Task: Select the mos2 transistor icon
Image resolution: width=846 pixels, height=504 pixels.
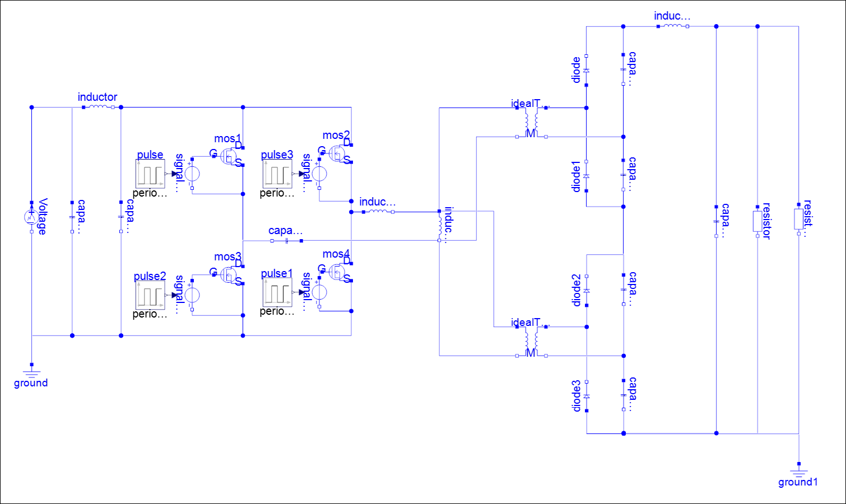Action: click(337, 153)
